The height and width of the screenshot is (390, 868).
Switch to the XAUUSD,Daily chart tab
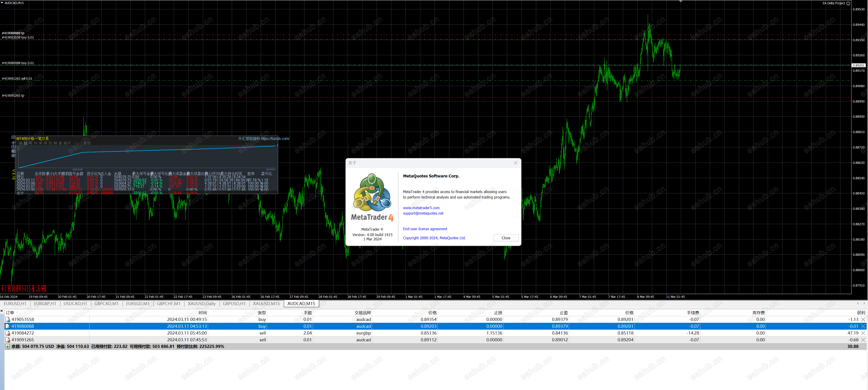[x=201, y=304]
